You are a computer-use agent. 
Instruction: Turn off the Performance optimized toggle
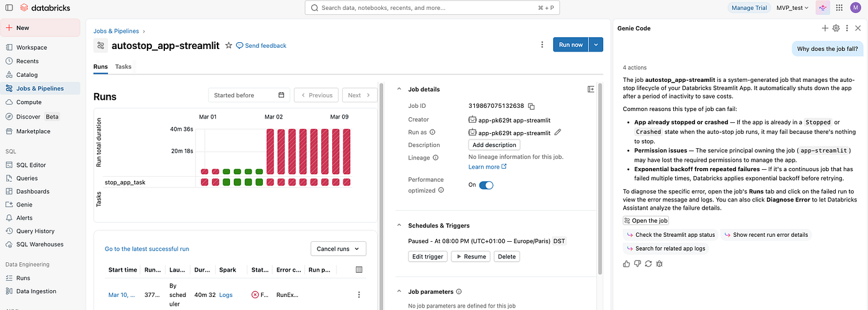486,185
